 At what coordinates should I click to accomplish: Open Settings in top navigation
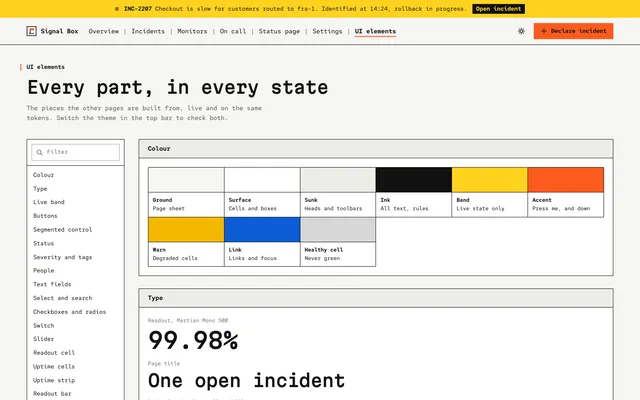(x=327, y=31)
